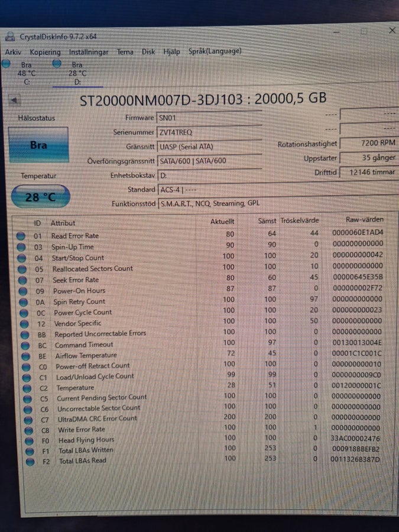Screen dimensions: 399x532
Task: Click status icon for Power-off Retract Count
Action: click(x=26, y=367)
